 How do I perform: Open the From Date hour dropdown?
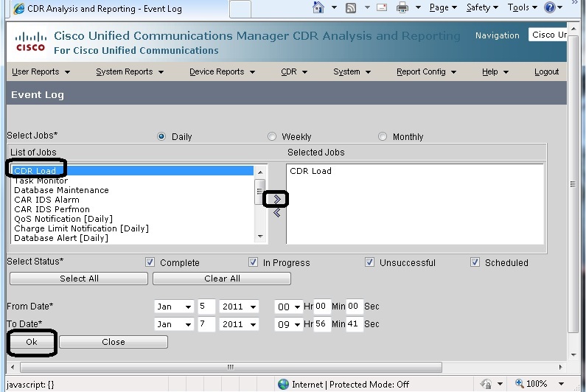tap(288, 307)
